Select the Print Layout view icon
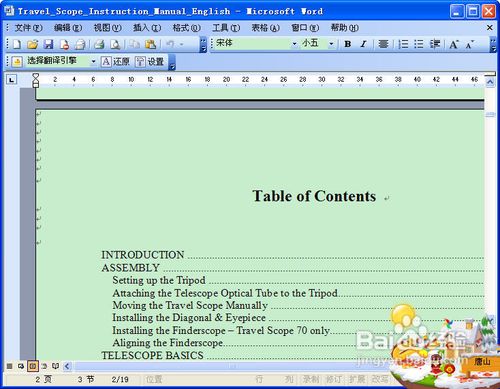 [33, 366]
